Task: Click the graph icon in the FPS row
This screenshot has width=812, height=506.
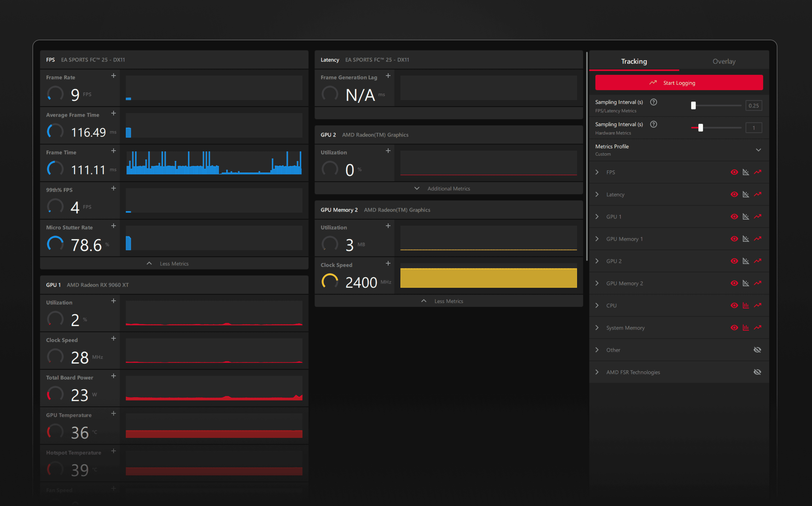Action: point(746,172)
